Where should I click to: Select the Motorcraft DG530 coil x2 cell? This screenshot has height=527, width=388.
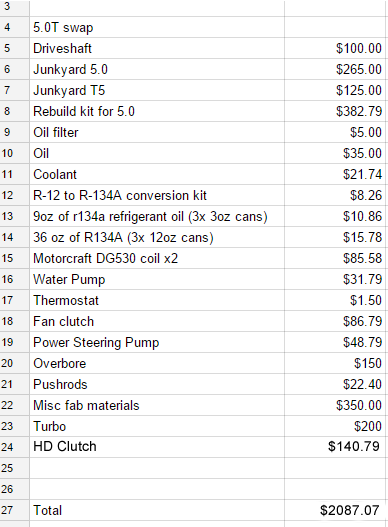(x=157, y=258)
